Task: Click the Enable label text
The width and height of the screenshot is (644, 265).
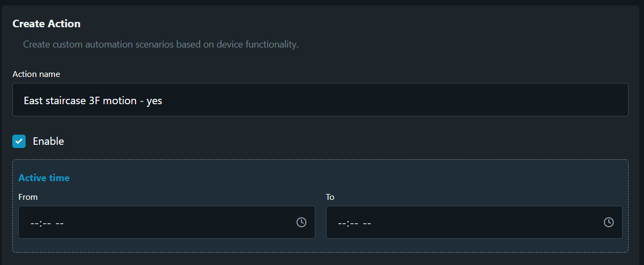Action: (48, 141)
